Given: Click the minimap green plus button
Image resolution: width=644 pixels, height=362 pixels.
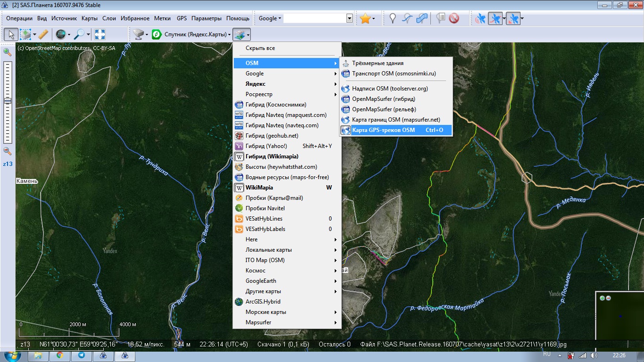Looking at the screenshot, I should click(602, 298).
